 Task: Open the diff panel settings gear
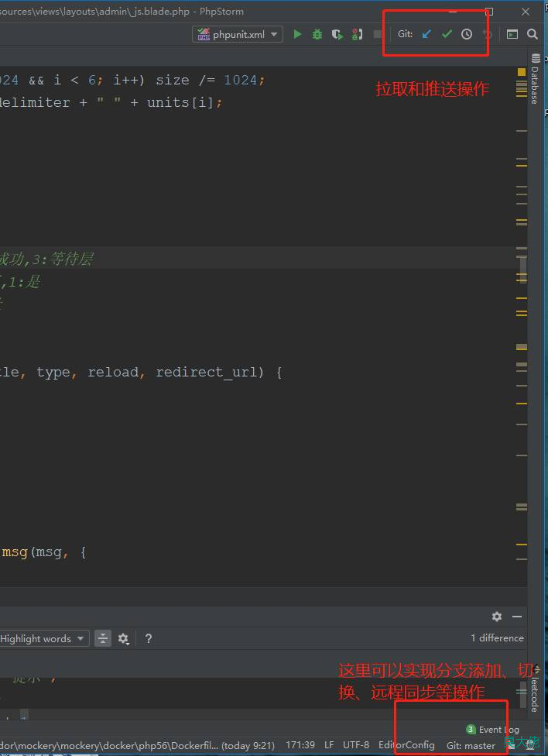click(x=497, y=616)
